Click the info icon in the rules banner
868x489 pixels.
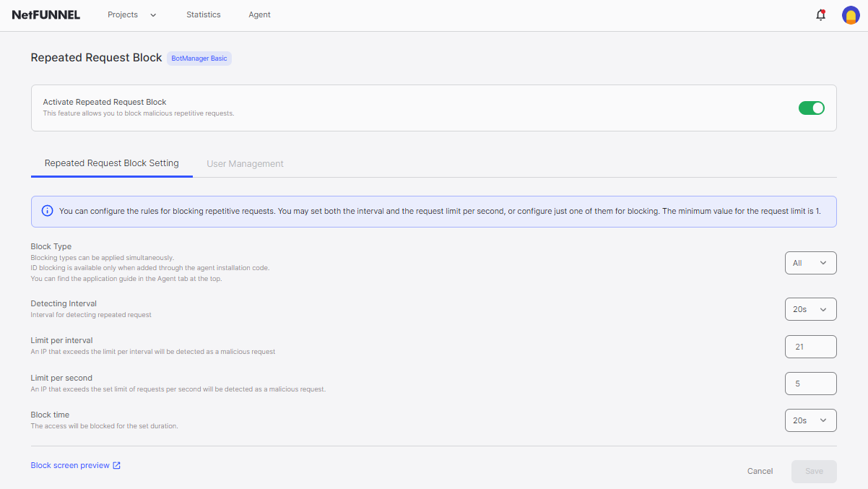pyautogui.click(x=47, y=210)
